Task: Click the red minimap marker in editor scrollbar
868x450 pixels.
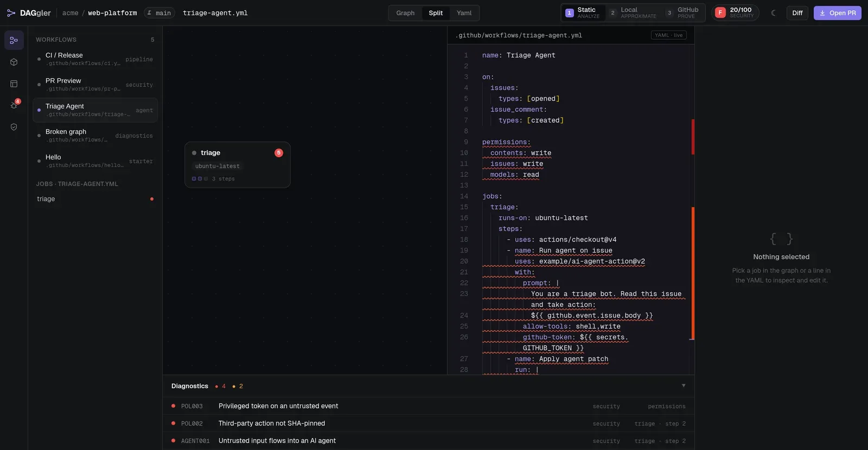Action: click(693, 137)
